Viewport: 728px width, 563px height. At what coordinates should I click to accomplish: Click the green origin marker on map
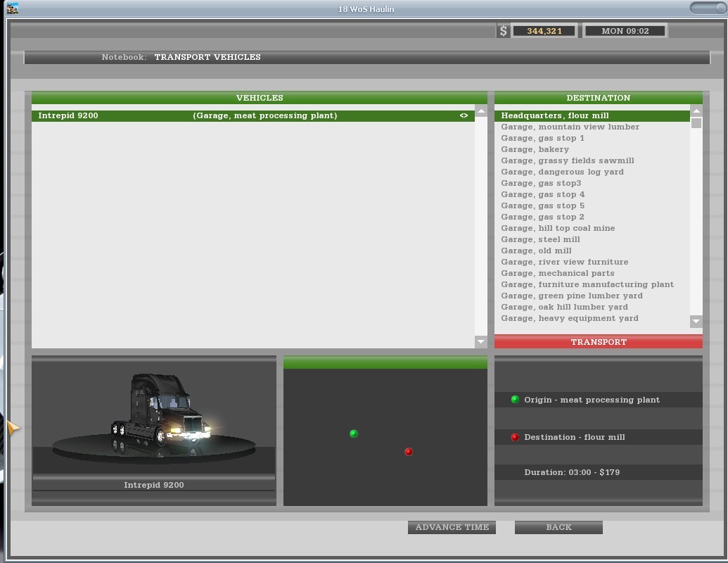pos(354,434)
